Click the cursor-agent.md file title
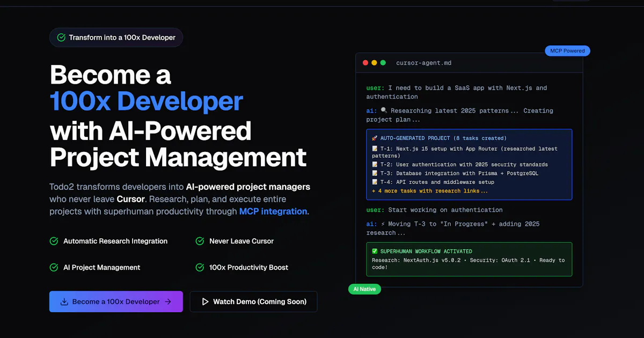The height and width of the screenshot is (338, 644). coord(423,63)
